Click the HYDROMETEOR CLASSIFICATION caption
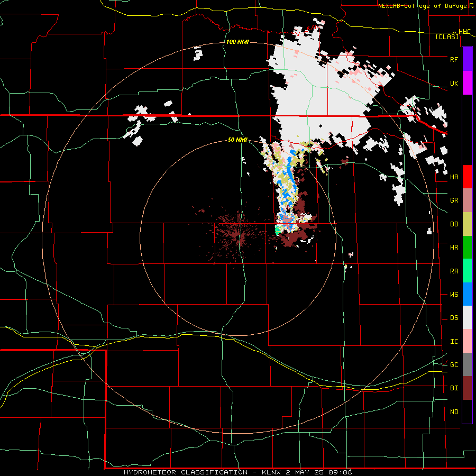 (186, 472)
